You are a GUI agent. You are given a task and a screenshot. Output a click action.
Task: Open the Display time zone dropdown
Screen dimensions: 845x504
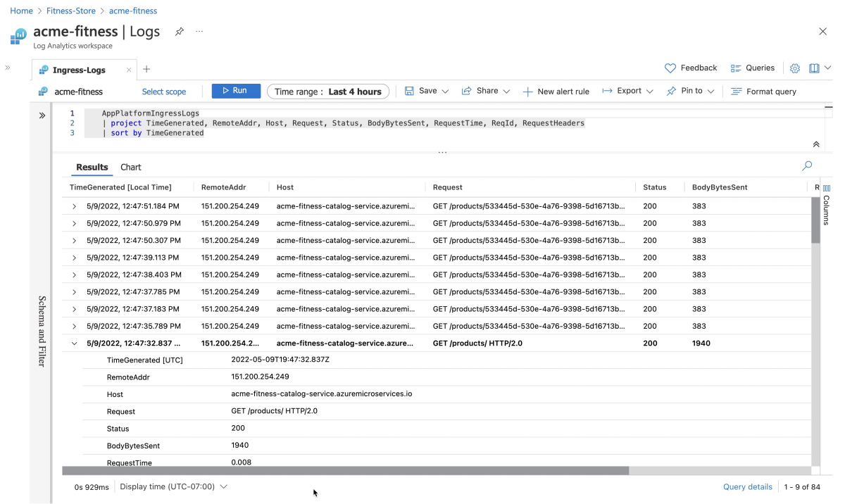pyautogui.click(x=174, y=486)
